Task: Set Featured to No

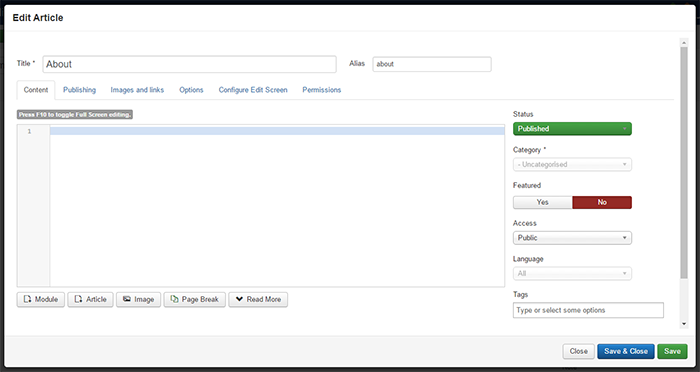Action: [x=602, y=202]
